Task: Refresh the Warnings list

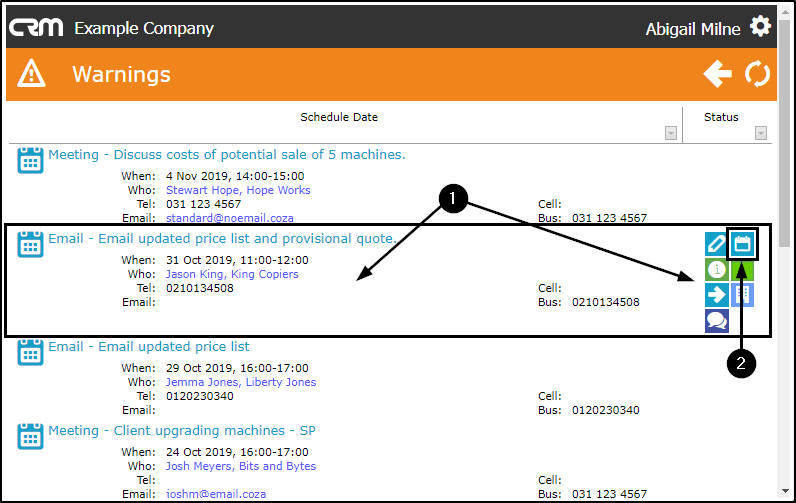Action: click(x=758, y=73)
